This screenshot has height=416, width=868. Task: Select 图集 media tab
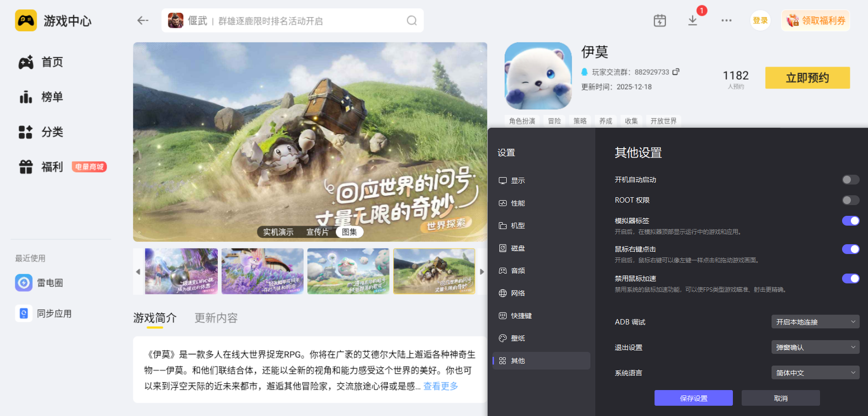coord(350,232)
